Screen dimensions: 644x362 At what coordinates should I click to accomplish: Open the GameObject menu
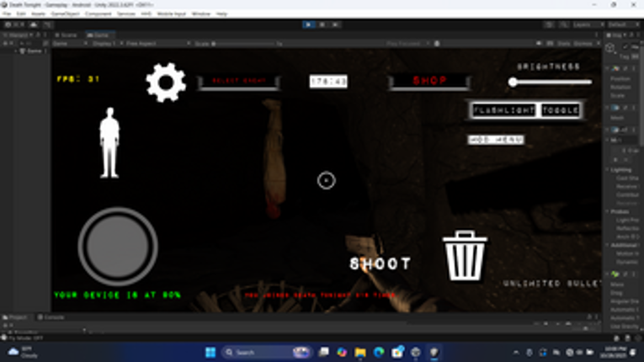point(66,14)
